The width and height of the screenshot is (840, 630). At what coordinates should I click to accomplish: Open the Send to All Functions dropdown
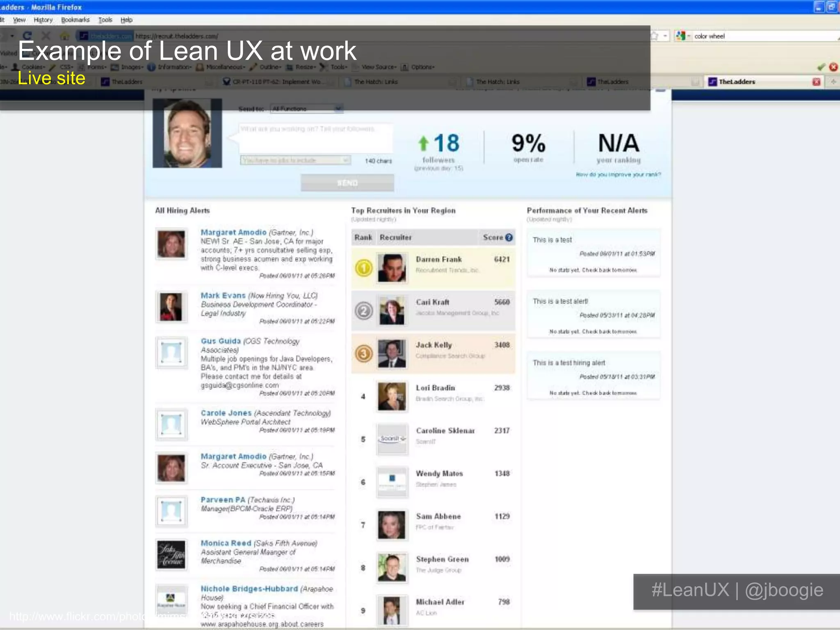[x=307, y=109]
